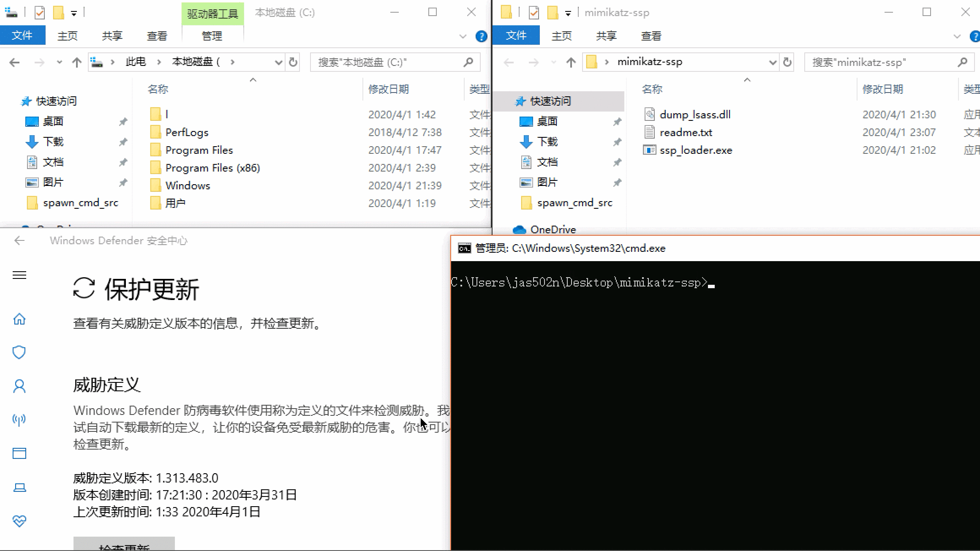Open device security laptop icon in Defender
Image resolution: width=980 pixels, height=551 pixels.
[x=19, y=488]
